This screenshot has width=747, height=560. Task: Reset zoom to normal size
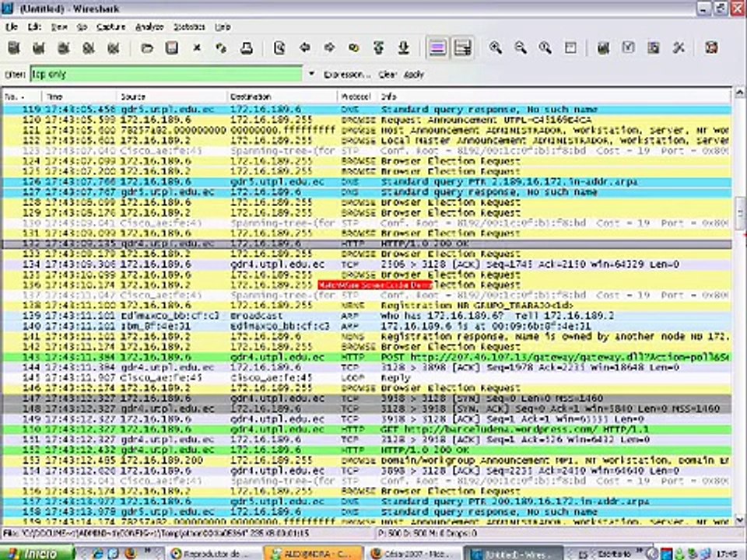pos(545,47)
